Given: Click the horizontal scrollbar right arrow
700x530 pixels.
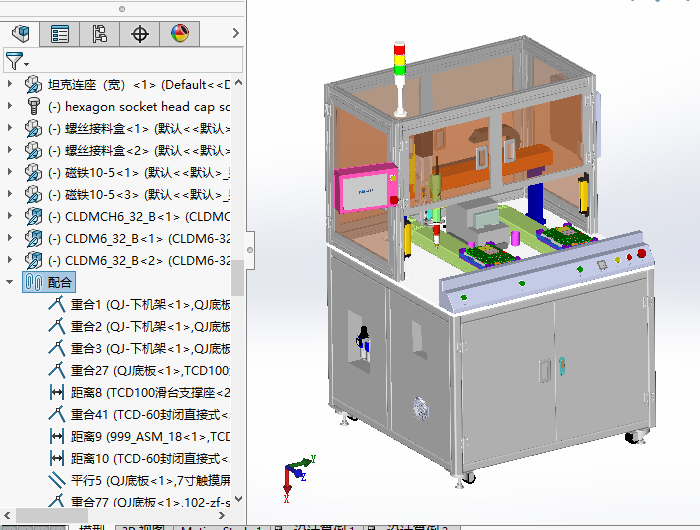Looking at the screenshot, I should point(222,515).
